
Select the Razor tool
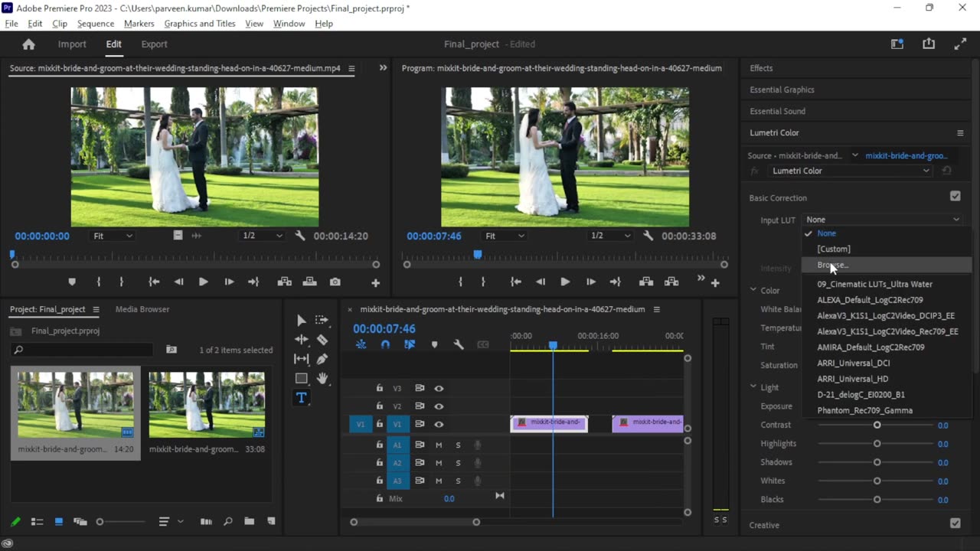[x=322, y=340]
